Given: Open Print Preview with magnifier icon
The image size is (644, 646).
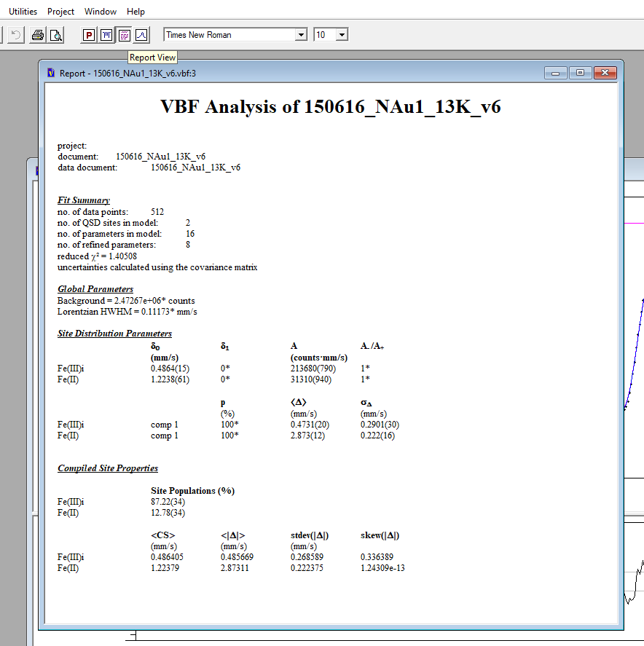Looking at the screenshot, I should pyautogui.click(x=55, y=35).
